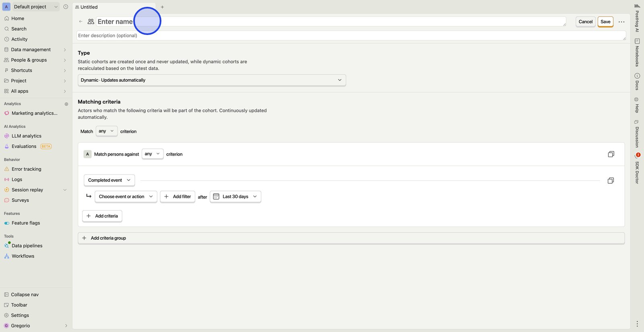Save the new cohort
The width and height of the screenshot is (644, 332).
[605, 22]
